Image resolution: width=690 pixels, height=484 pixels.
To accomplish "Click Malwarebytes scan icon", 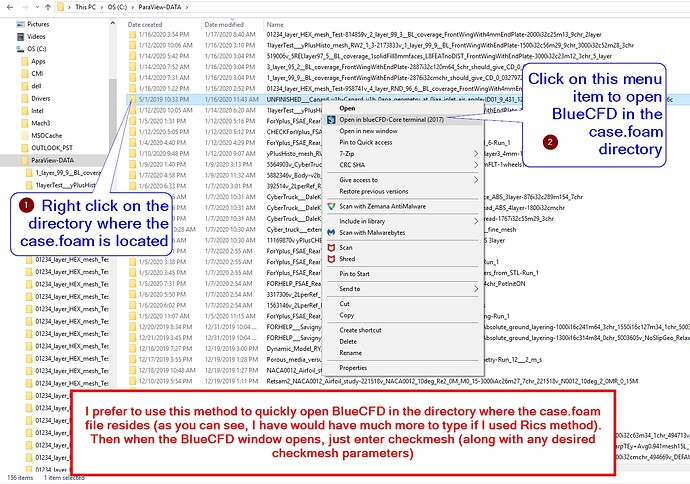I will tap(331, 232).
